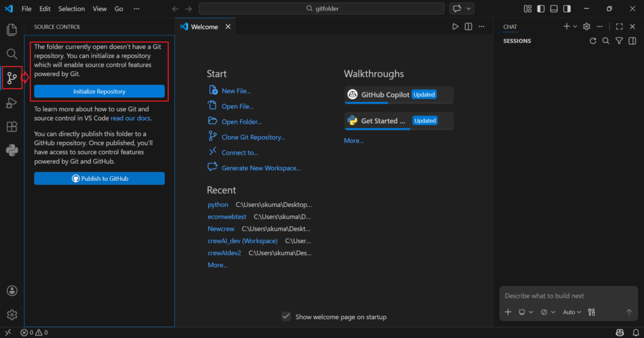Toggle the primary side bar layout button
The image size is (644, 338).
click(x=540, y=9)
